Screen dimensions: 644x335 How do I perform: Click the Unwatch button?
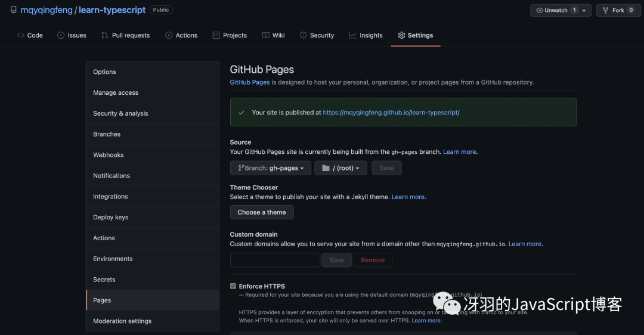[561, 10]
